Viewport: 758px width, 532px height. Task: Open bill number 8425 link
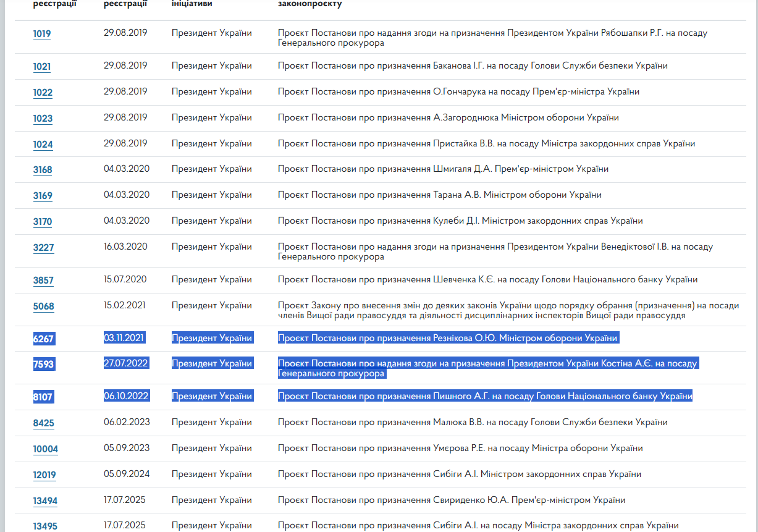pos(43,423)
